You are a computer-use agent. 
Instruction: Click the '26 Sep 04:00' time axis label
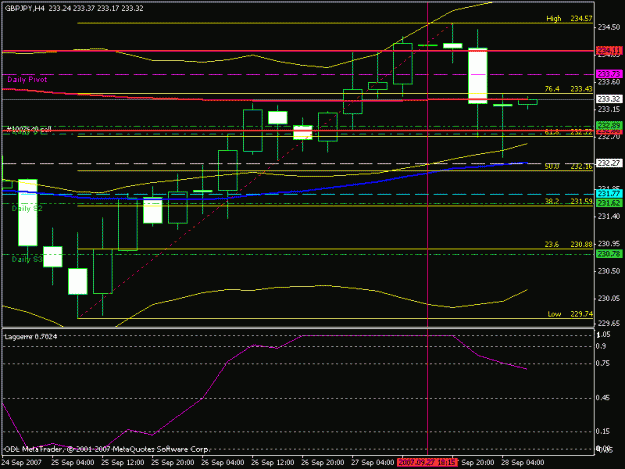[222, 463]
